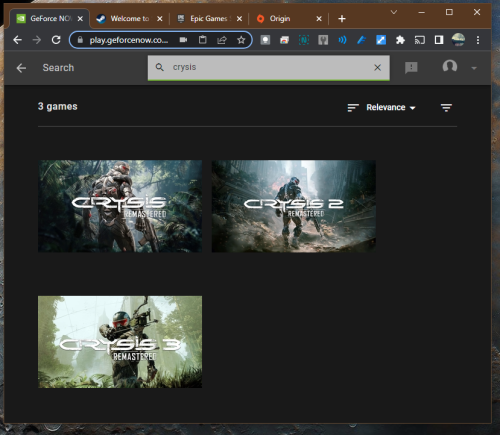Go back from Search page arrow
This screenshot has height=435, width=500.
point(21,68)
